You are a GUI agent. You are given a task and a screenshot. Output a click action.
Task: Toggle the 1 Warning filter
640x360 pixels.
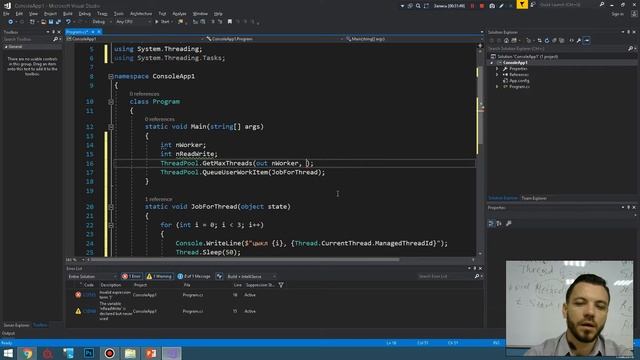click(160, 276)
